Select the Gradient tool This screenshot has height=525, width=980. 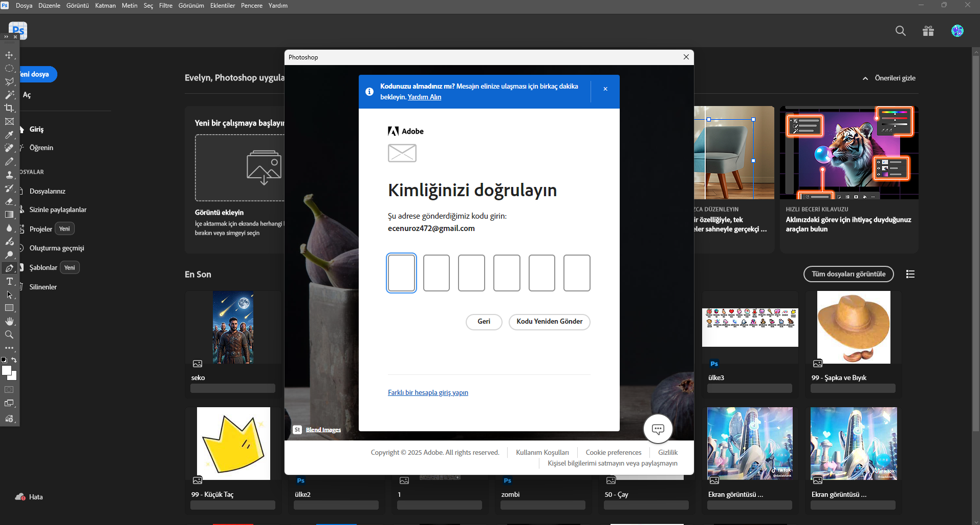pos(9,215)
